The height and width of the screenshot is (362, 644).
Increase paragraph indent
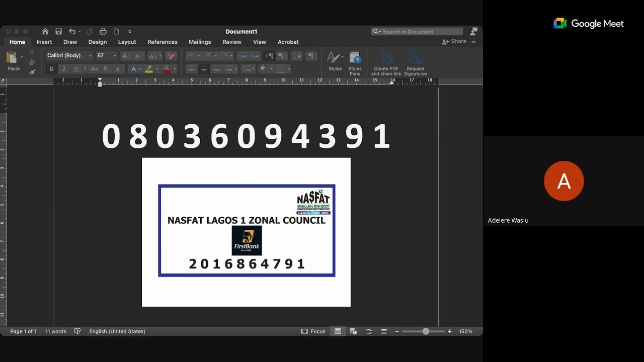[255, 56]
